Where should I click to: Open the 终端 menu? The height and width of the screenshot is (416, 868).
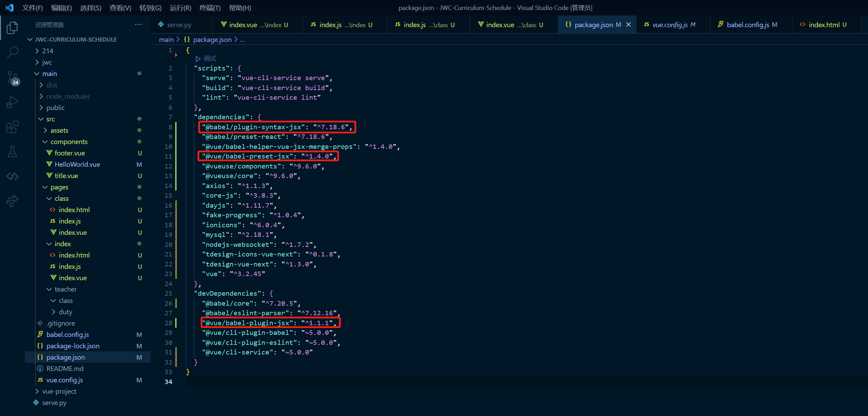point(210,8)
